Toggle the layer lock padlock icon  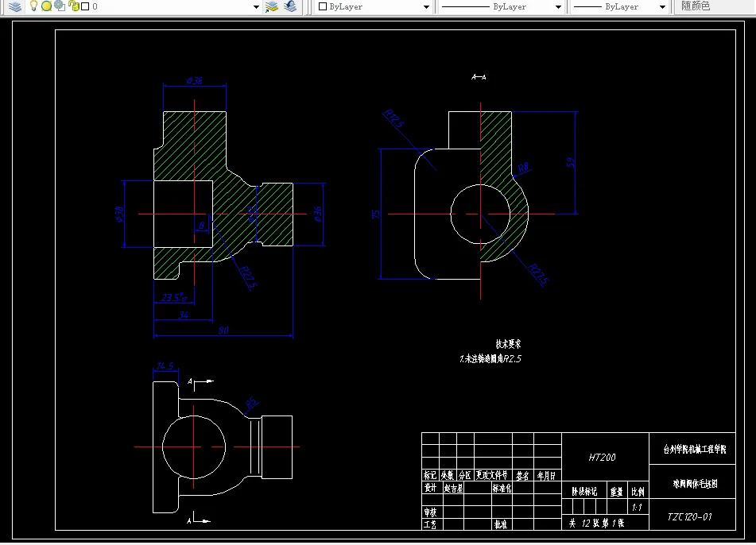[x=74, y=6]
